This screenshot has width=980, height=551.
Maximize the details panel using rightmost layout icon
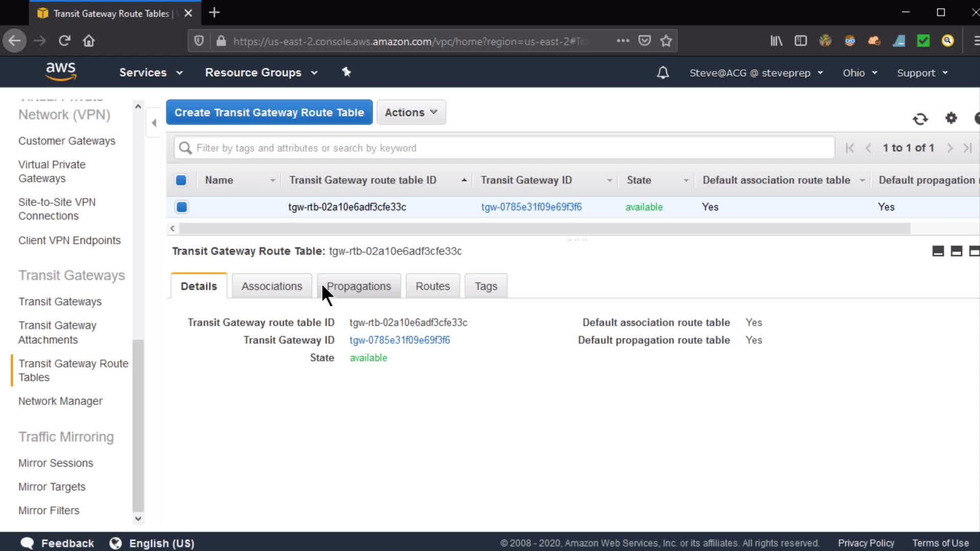click(974, 251)
